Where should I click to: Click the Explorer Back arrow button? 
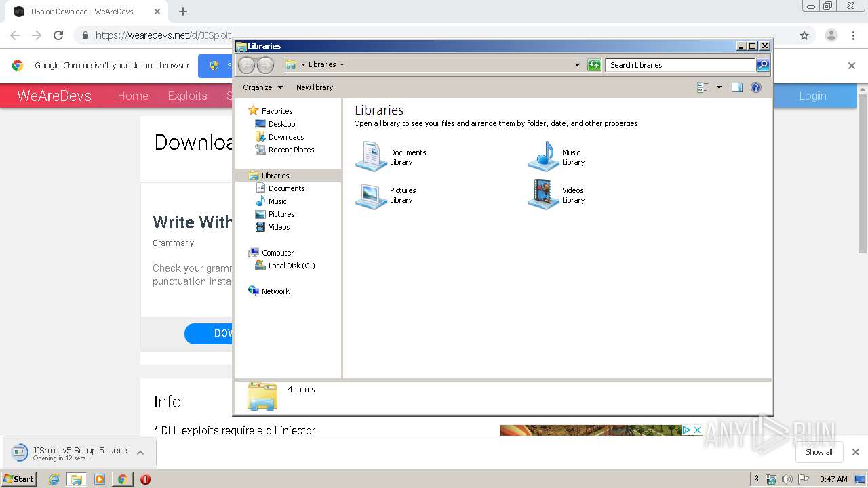pyautogui.click(x=246, y=65)
